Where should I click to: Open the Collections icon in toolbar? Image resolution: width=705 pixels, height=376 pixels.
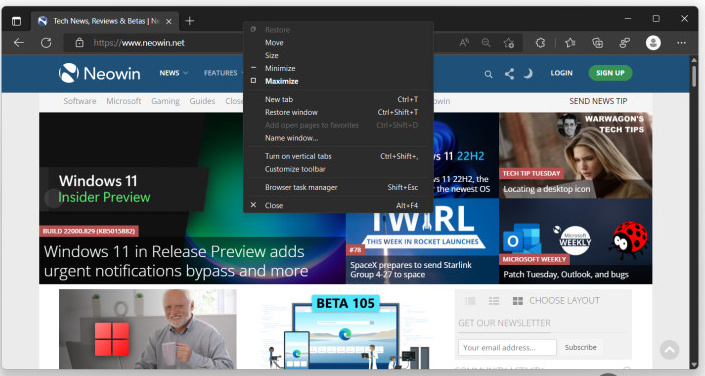pos(597,43)
